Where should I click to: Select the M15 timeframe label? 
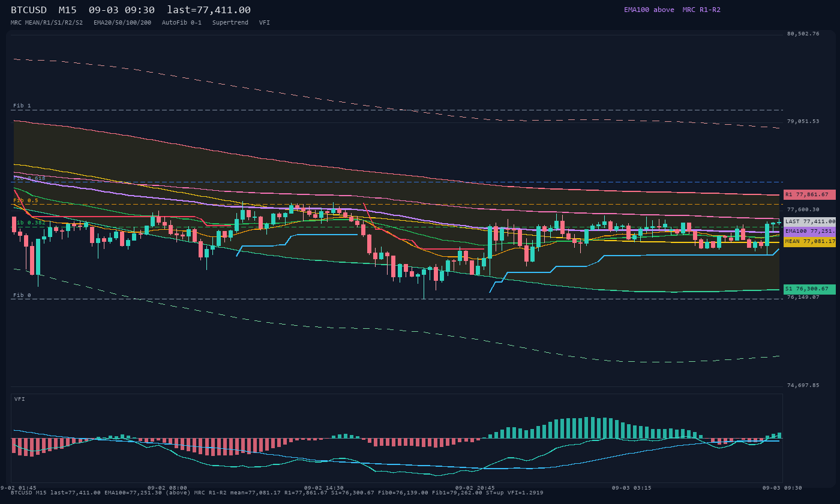point(68,10)
